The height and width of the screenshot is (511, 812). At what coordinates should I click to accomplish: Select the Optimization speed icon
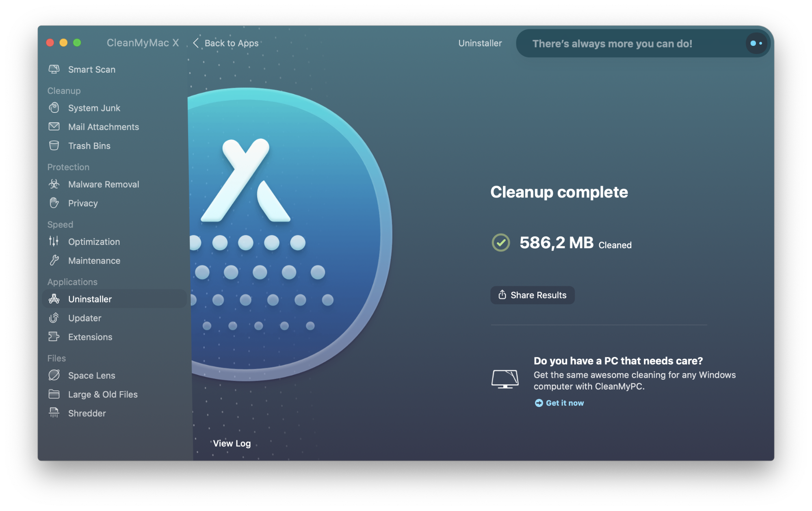click(x=55, y=241)
